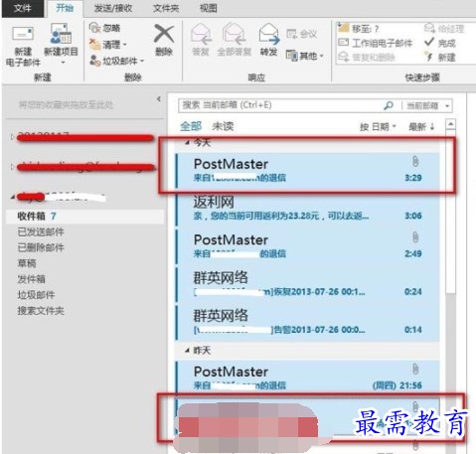The width and height of the screenshot is (476, 454).
Task: Open the 群英网络 email from 0:24
Action: click(308, 285)
